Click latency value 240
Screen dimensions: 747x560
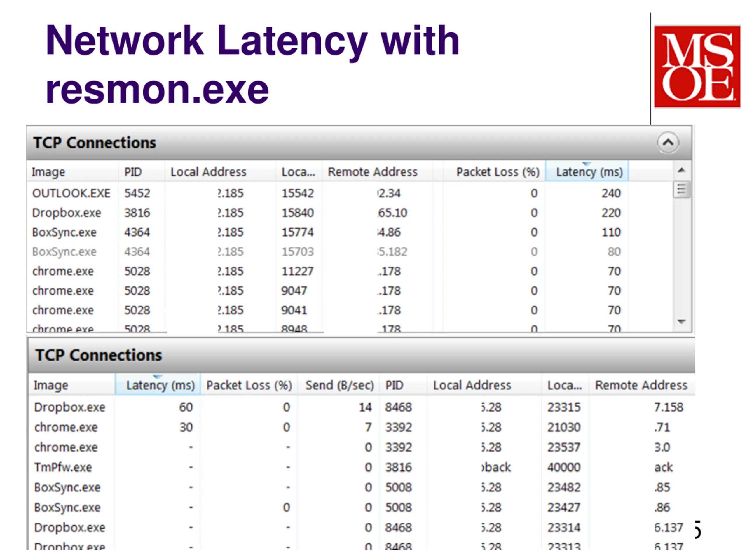(611, 193)
